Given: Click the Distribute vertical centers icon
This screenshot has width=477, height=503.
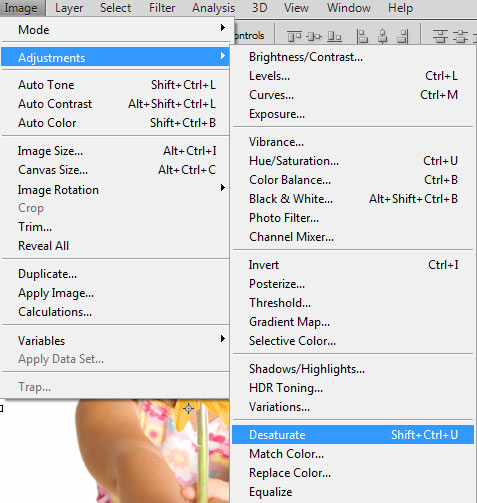Looking at the screenshot, I should 460,36.
